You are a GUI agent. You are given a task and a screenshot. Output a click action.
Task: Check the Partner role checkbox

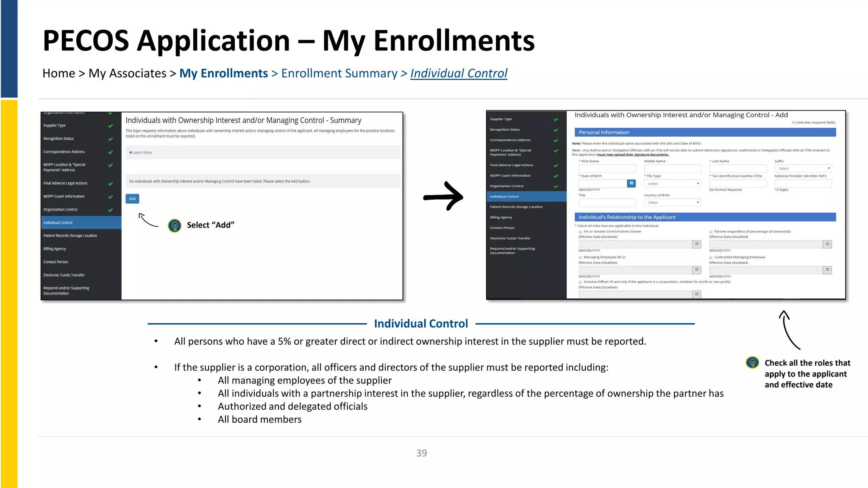tap(711, 232)
